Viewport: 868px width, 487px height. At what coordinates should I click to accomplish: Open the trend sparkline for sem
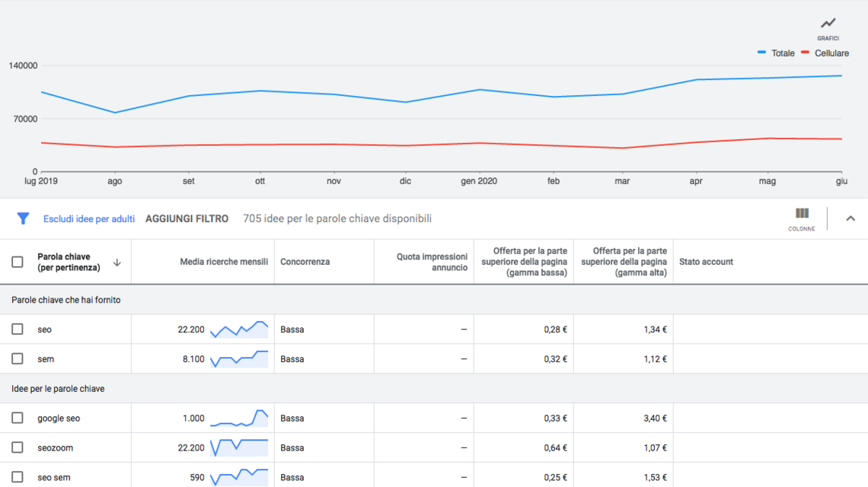coord(239,358)
